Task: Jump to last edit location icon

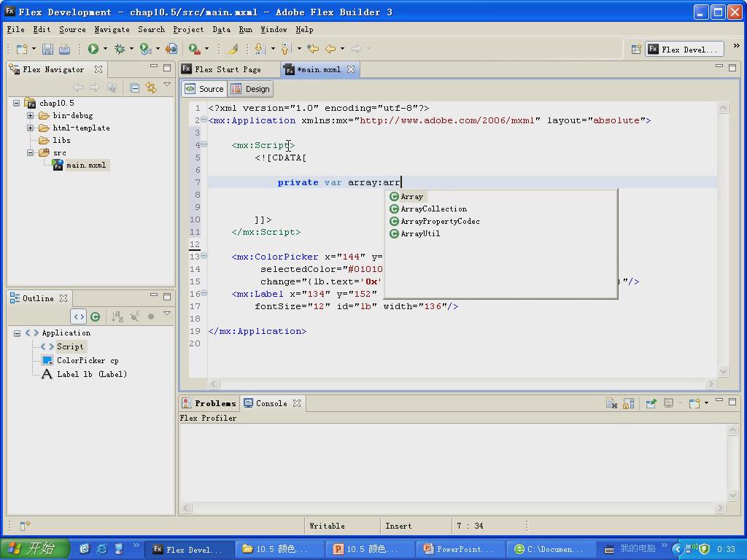Action: tap(312, 49)
